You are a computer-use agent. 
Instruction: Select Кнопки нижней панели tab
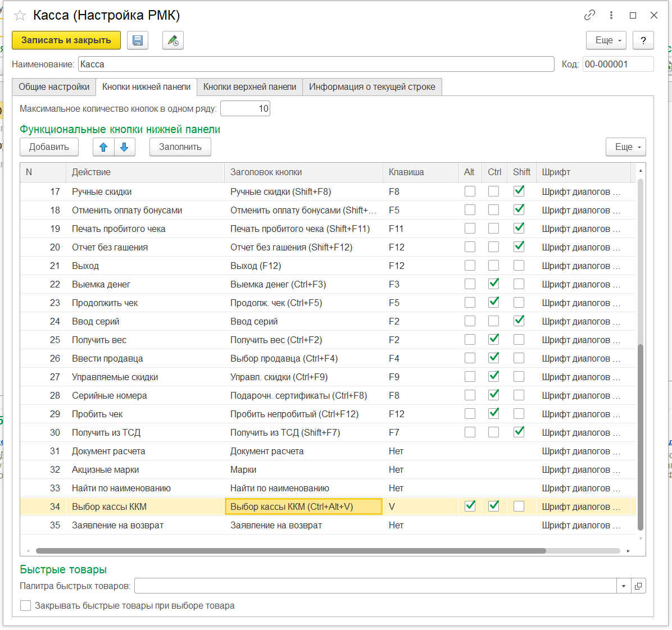click(x=146, y=87)
